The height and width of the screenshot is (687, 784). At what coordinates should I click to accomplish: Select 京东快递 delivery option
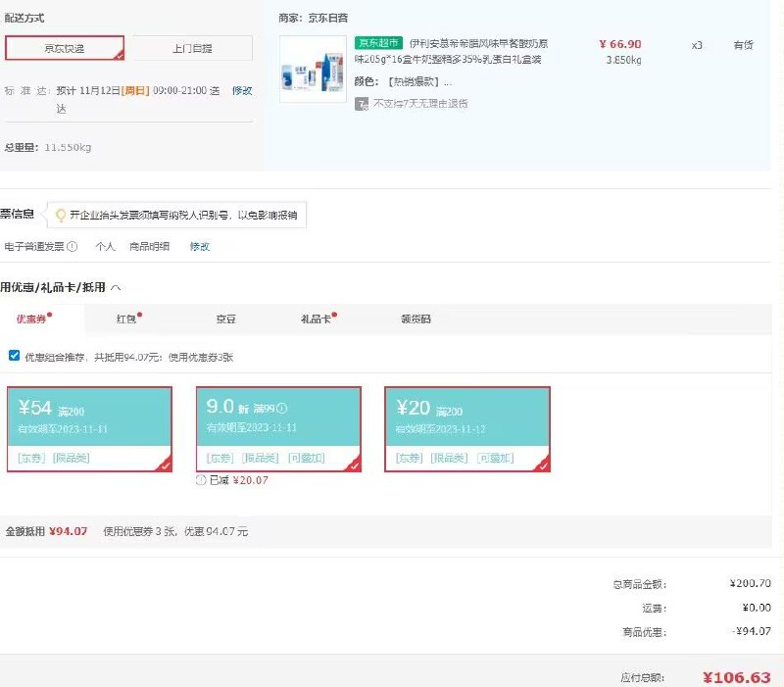[65, 48]
